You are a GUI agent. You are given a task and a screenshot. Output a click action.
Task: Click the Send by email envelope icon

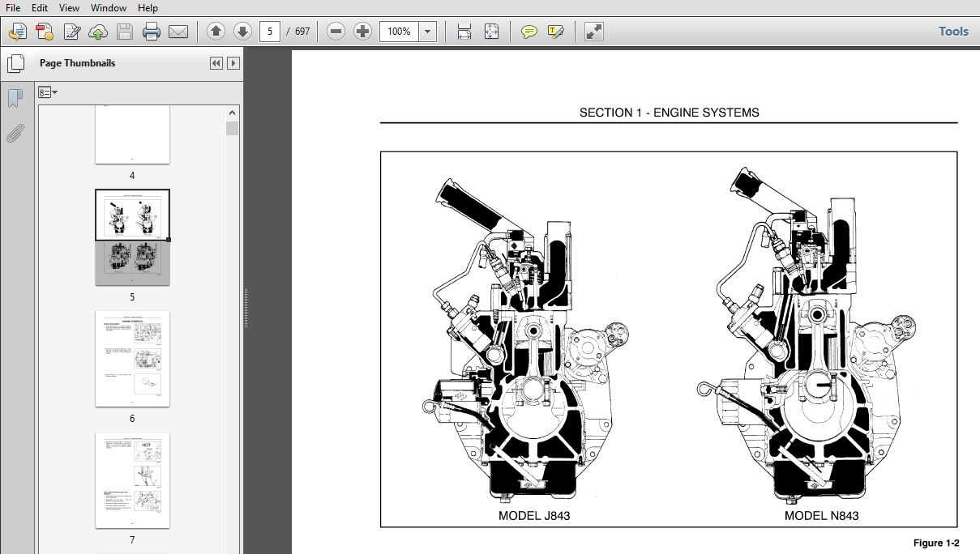coord(178,32)
